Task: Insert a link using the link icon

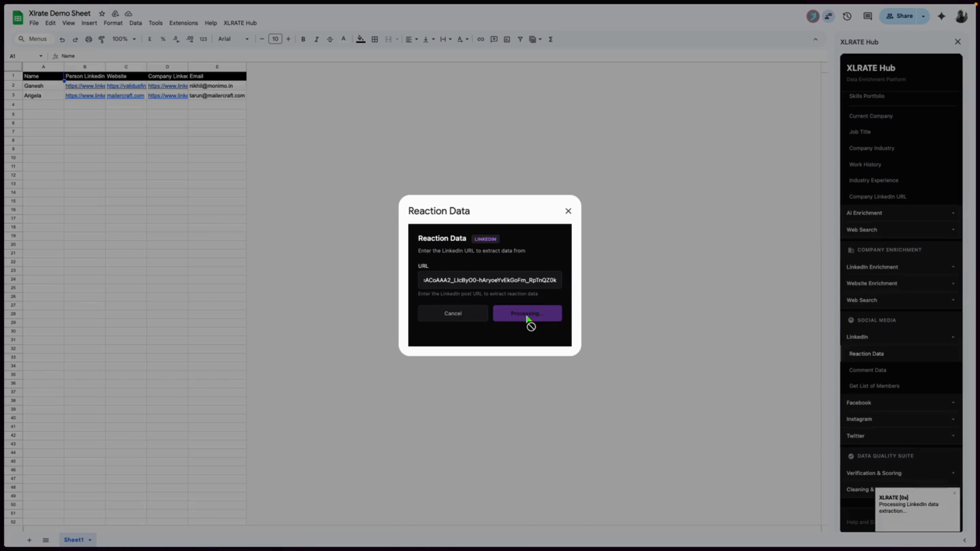Action: point(481,39)
